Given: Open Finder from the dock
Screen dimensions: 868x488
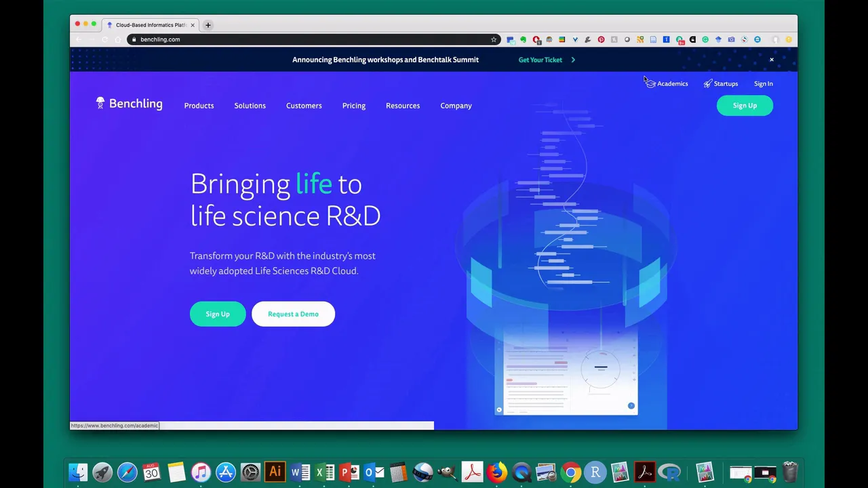Looking at the screenshot, I should [78, 472].
